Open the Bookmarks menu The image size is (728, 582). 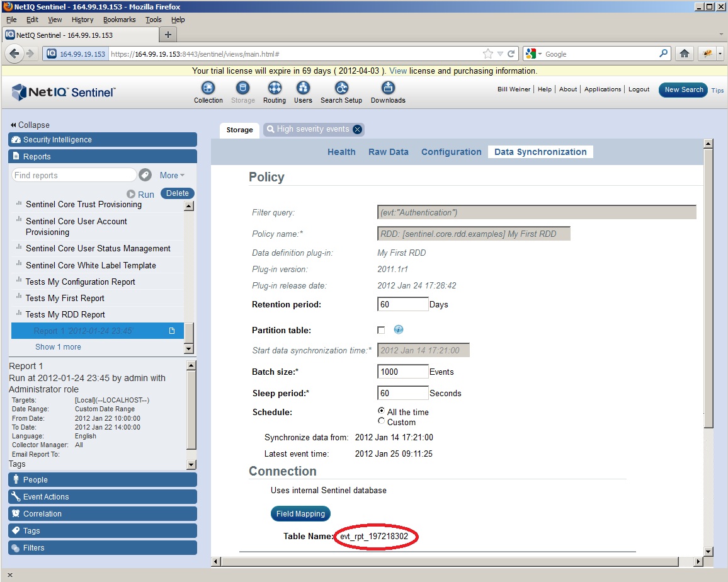pyautogui.click(x=119, y=20)
